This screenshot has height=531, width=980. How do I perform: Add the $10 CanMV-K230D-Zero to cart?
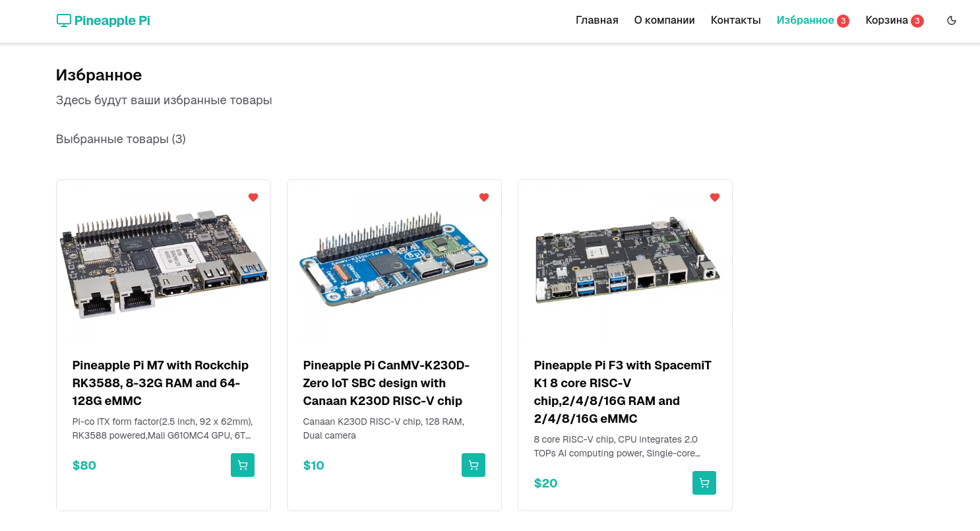[x=474, y=465]
